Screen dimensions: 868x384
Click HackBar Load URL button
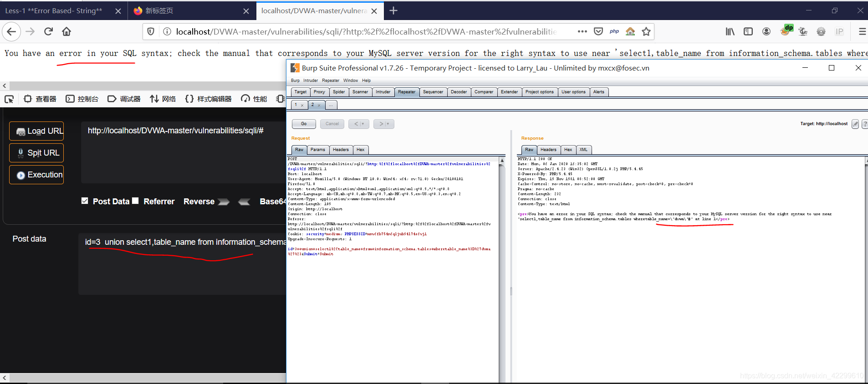tap(36, 131)
